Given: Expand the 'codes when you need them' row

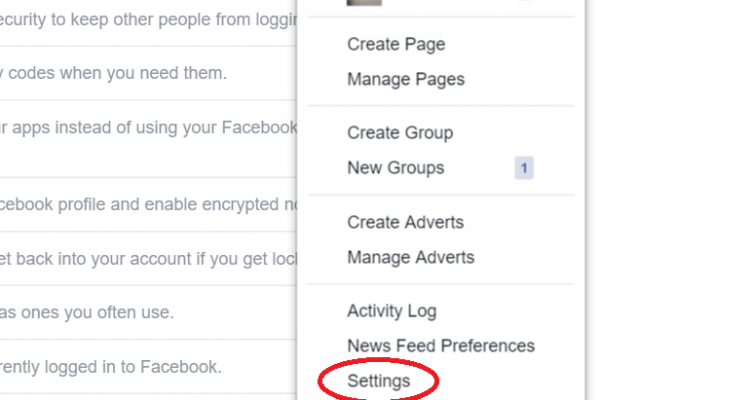Looking at the screenshot, I should [x=148, y=74].
